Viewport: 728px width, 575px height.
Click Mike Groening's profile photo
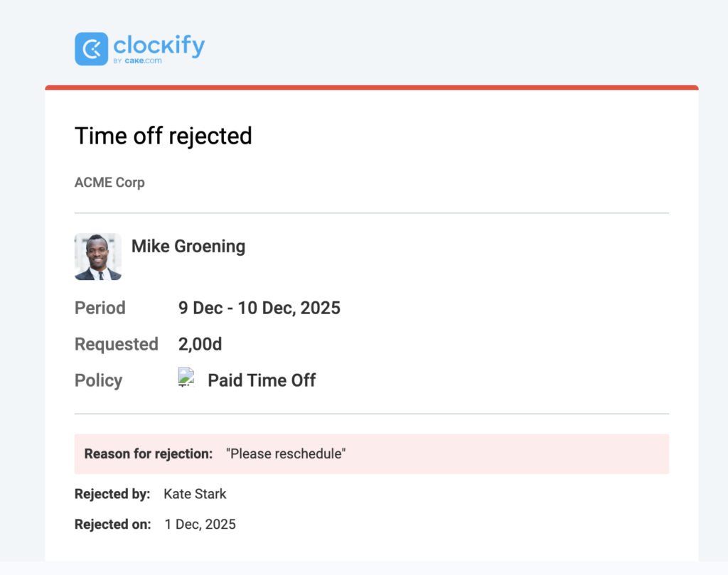click(97, 257)
